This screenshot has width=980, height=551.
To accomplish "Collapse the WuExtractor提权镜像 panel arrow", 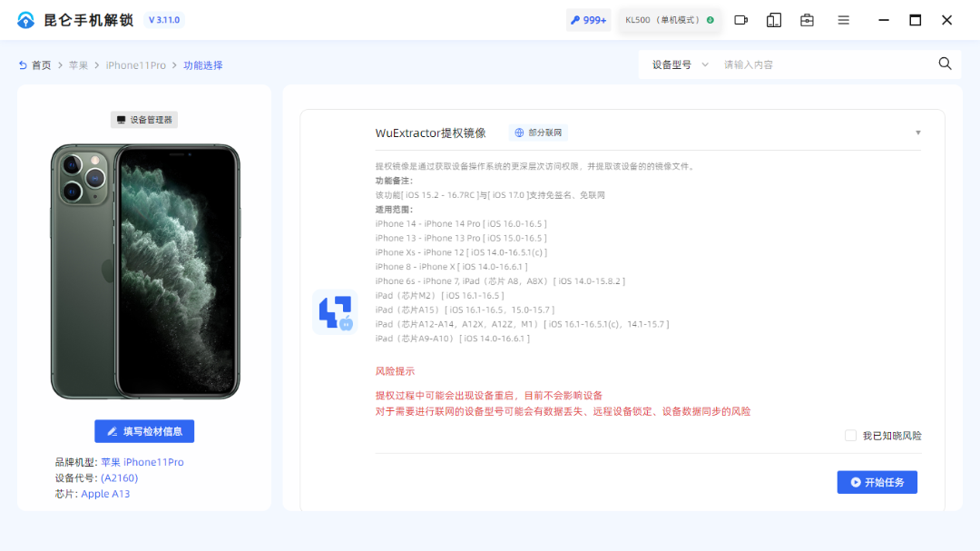I will 918,133.
